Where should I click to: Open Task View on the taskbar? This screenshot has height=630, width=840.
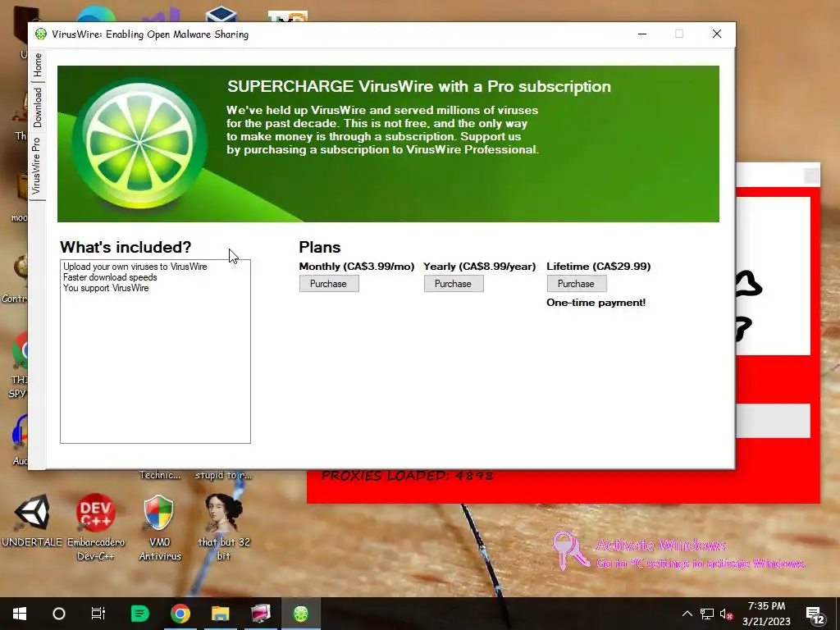click(98, 614)
